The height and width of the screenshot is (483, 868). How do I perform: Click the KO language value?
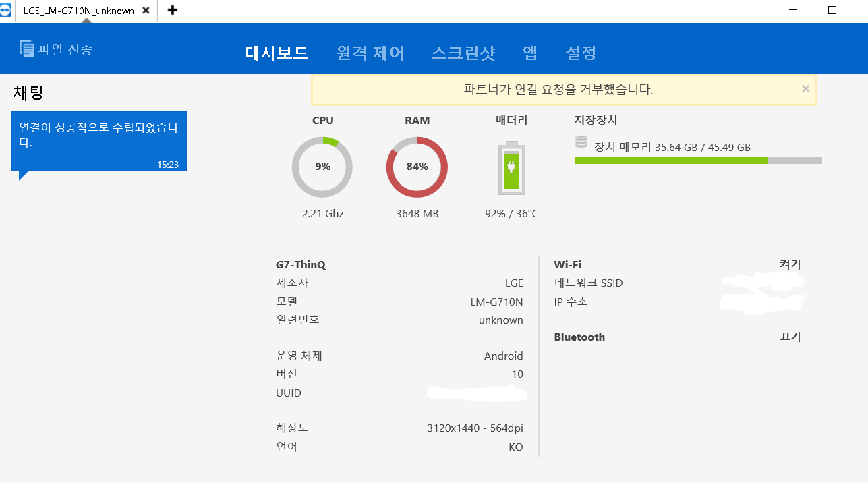point(516,447)
